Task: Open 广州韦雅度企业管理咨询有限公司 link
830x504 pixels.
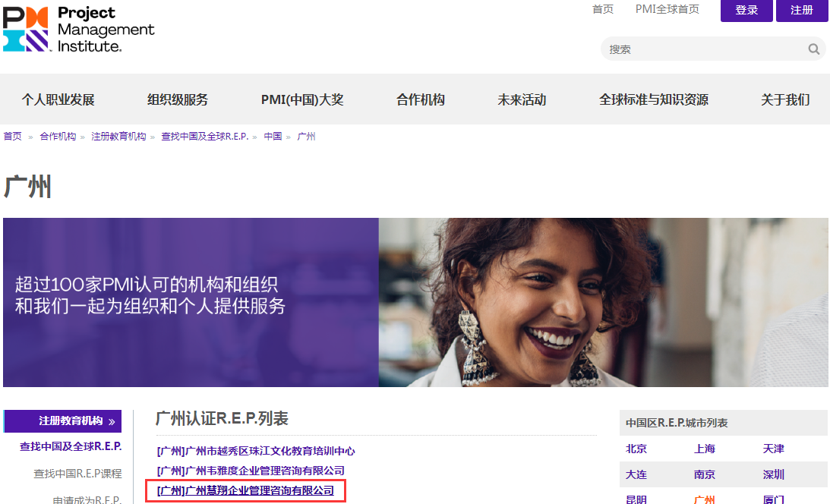Action: point(251,470)
